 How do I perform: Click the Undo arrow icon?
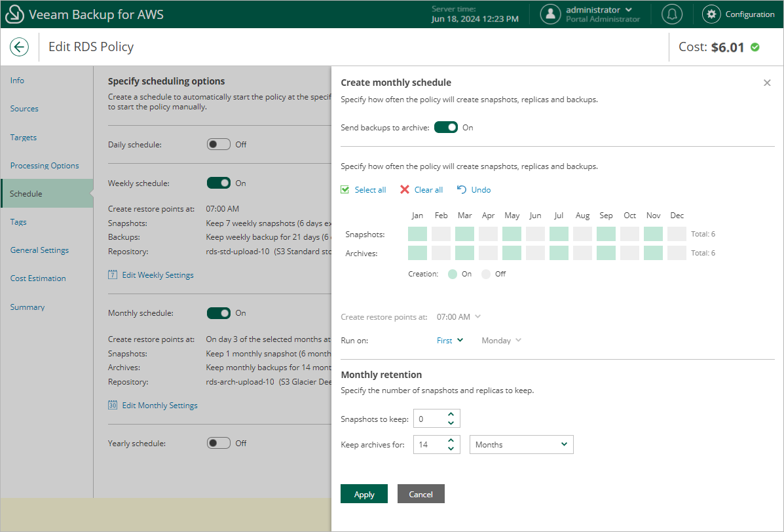[462, 189]
